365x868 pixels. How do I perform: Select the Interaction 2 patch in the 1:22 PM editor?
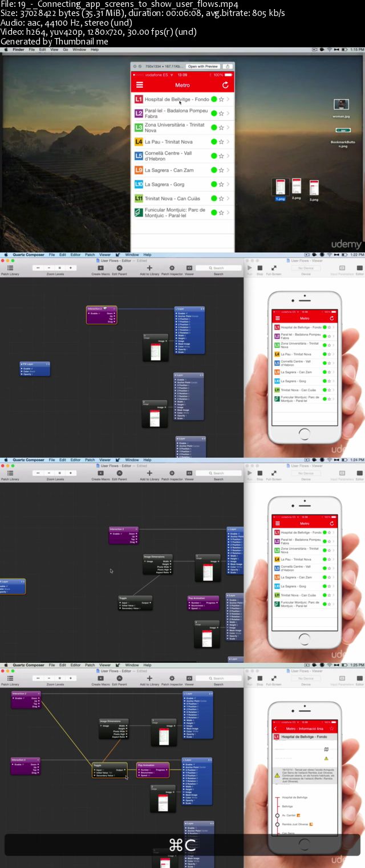point(101,315)
